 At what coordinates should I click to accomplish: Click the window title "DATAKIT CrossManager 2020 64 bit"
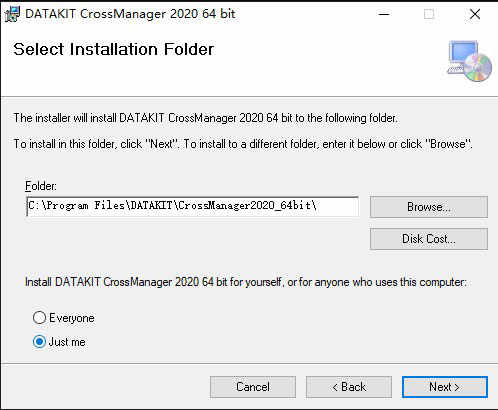click(x=130, y=14)
